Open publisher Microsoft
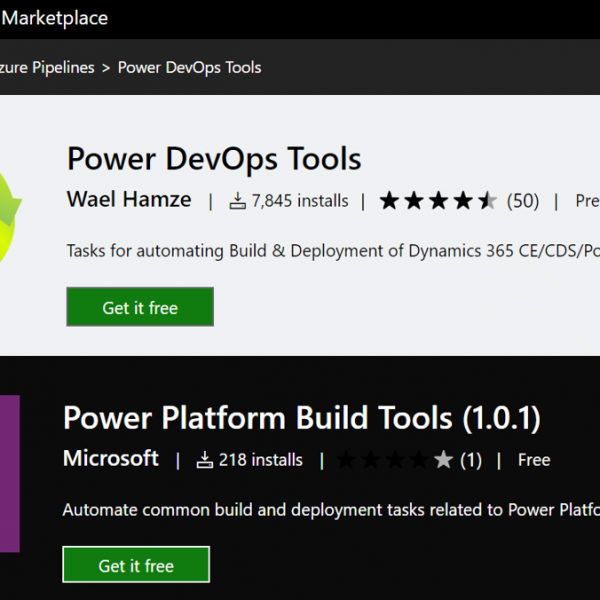This screenshot has height=600, width=600. tap(111, 458)
